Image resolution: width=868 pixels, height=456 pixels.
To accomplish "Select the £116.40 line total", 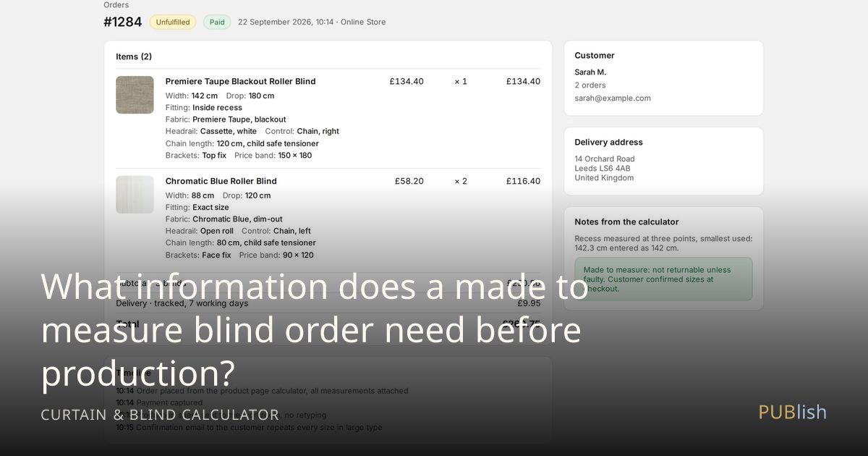I will [x=523, y=181].
